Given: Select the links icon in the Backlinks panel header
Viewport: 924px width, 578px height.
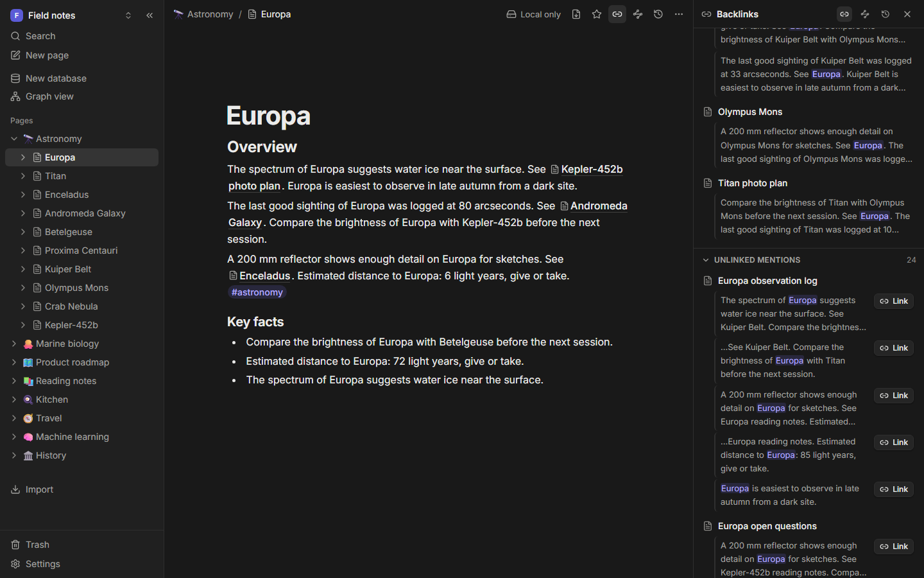Looking at the screenshot, I should [x=844, y=14].
